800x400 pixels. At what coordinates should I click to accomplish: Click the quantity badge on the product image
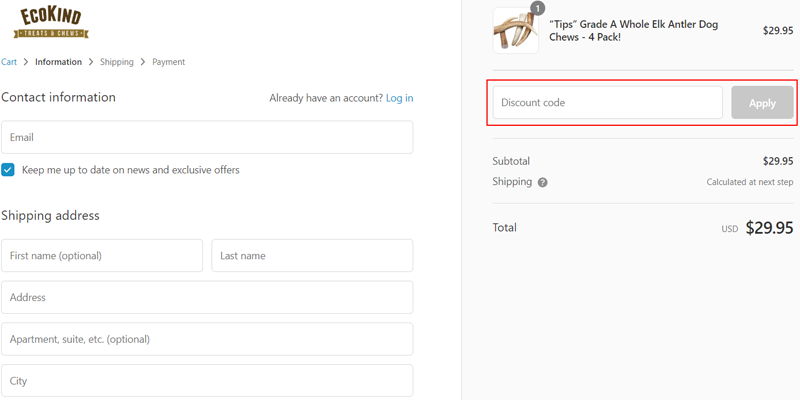[537, 9]
